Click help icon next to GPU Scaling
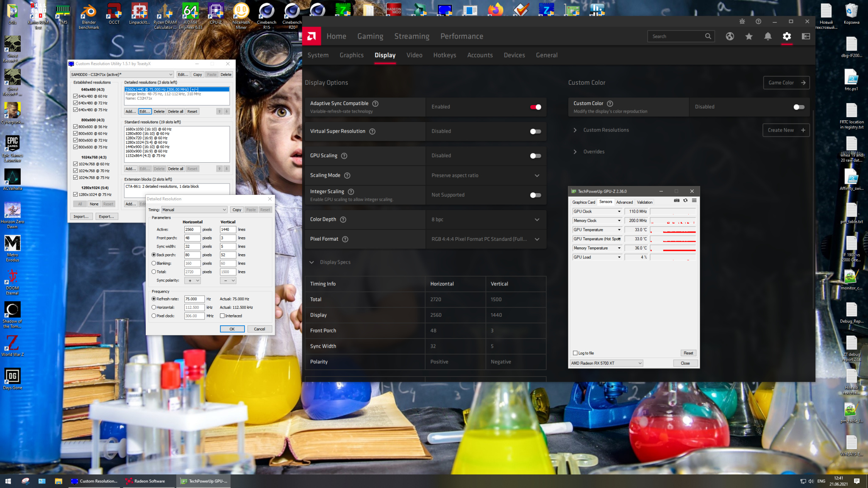The width and height of the screenshot is (868, 488). click(344, 156)
